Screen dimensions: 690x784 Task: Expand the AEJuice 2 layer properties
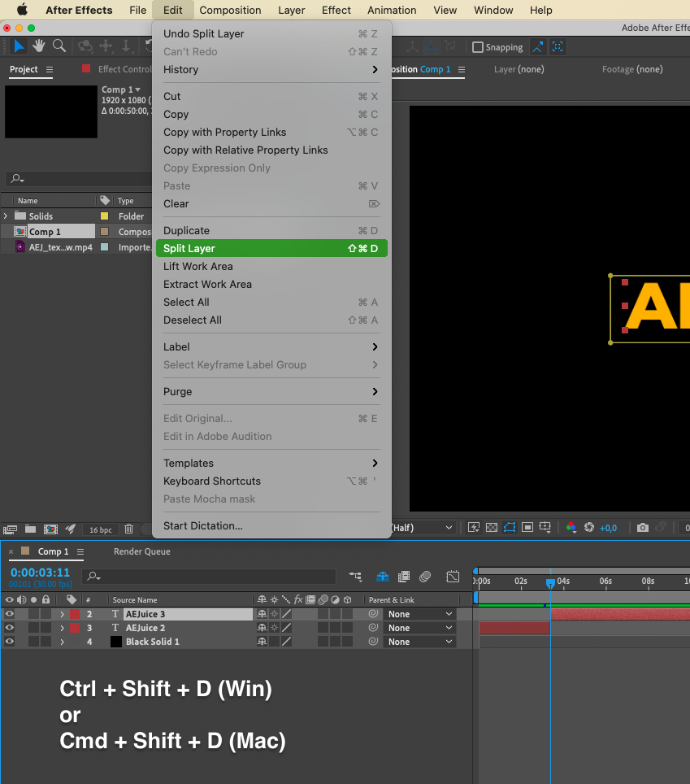pos(62,628)
